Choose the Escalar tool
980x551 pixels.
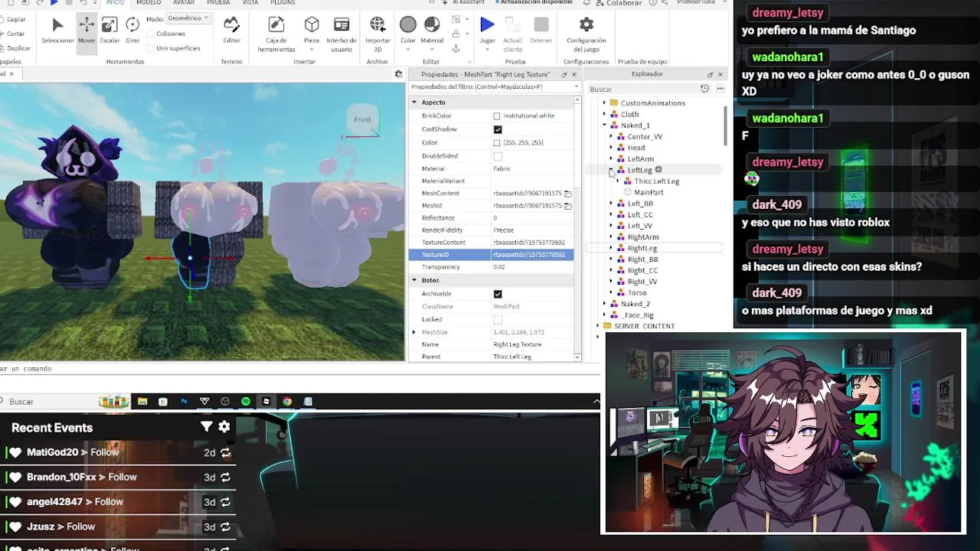(109, 31)
